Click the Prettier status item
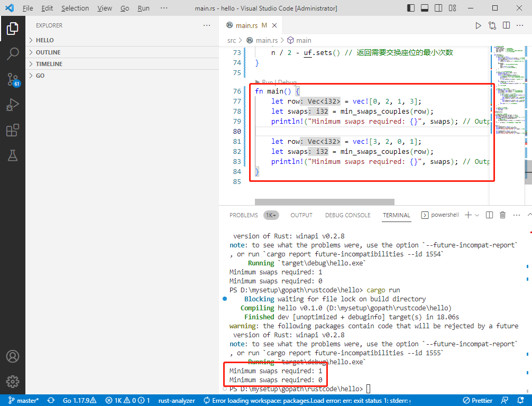The image size is (532, 406). (478, 400)
